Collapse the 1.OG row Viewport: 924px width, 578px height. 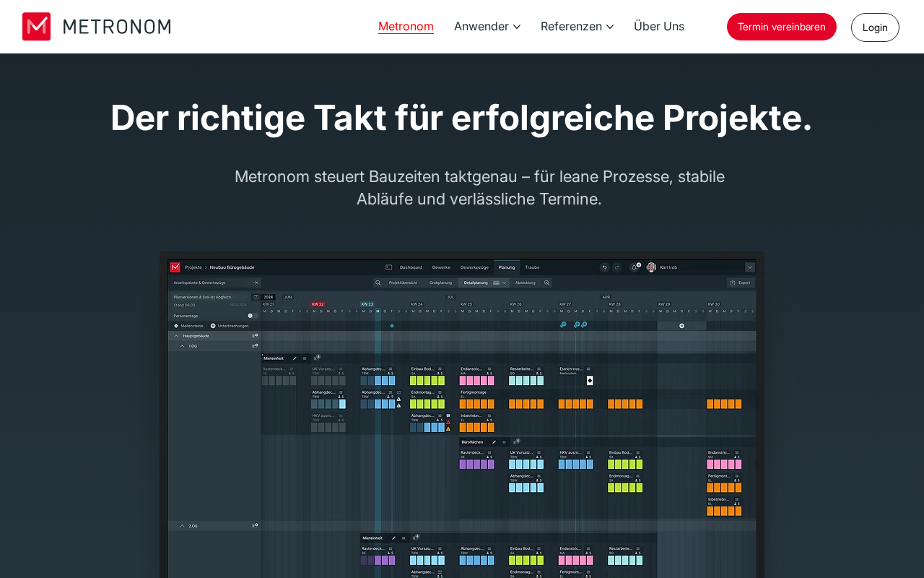point(182,346)
